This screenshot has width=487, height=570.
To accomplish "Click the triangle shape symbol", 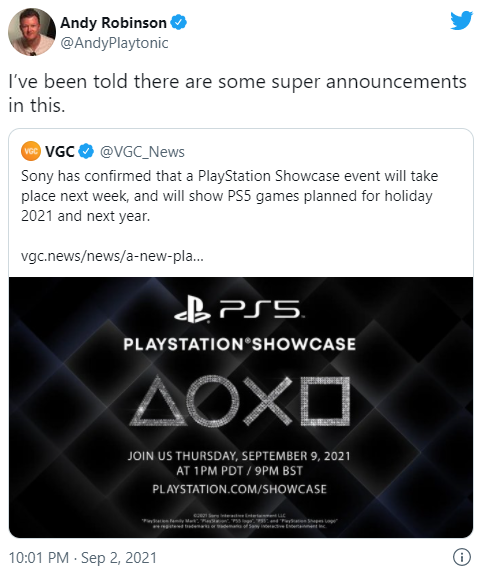I will [x=158, y=401].
